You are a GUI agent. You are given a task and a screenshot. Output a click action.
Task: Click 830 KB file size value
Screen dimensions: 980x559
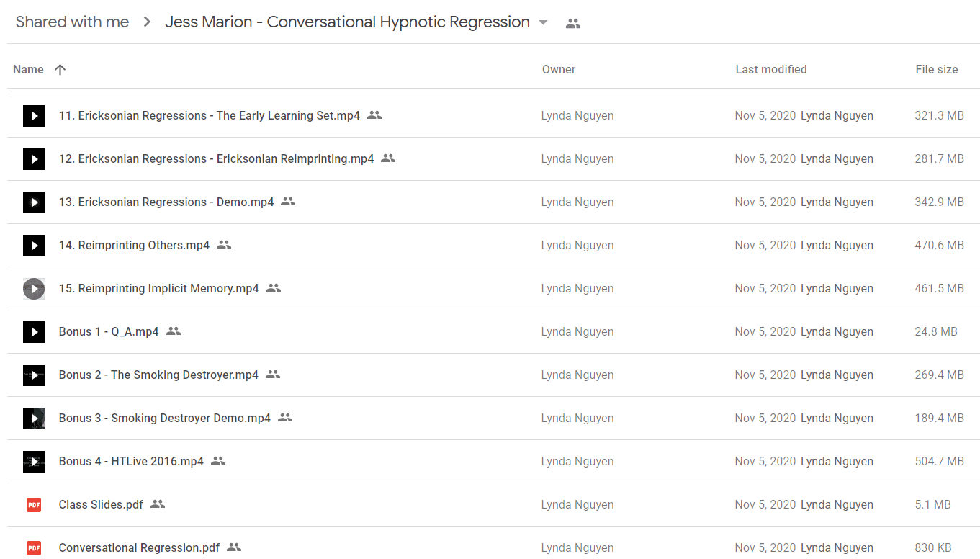click(x=934, y=547)
